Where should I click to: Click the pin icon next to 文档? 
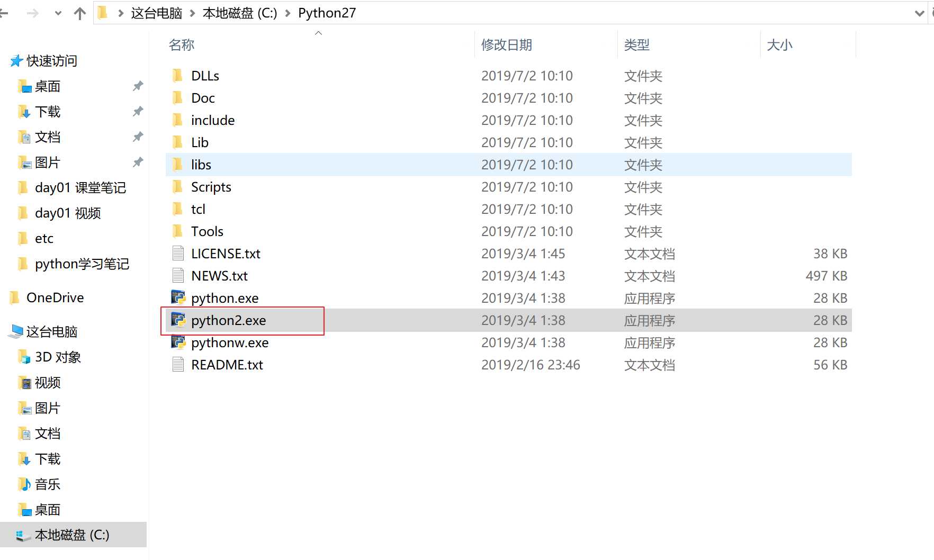(138, 137)
